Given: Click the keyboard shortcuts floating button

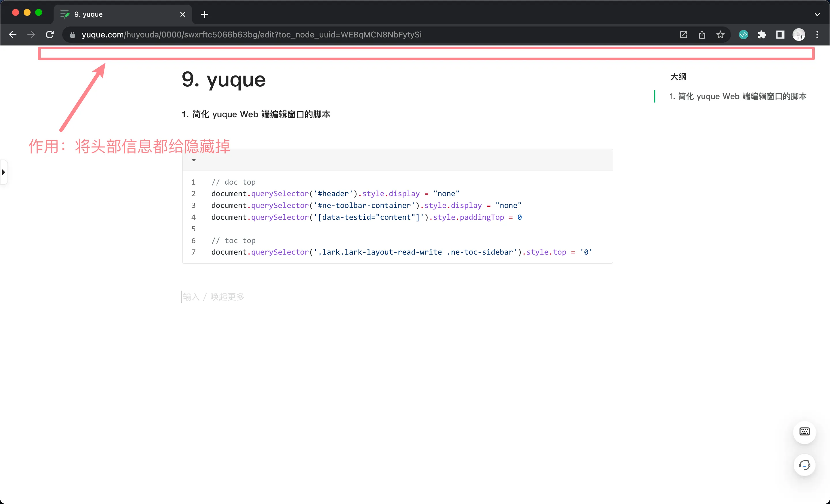Looking at the screenshot, I should (x=804, y=432).
